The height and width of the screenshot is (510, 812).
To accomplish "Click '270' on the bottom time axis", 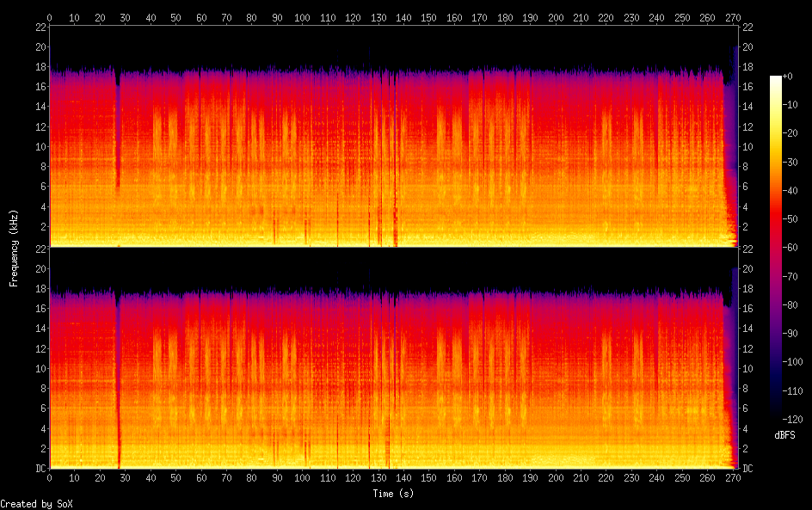I will point(733,478).
